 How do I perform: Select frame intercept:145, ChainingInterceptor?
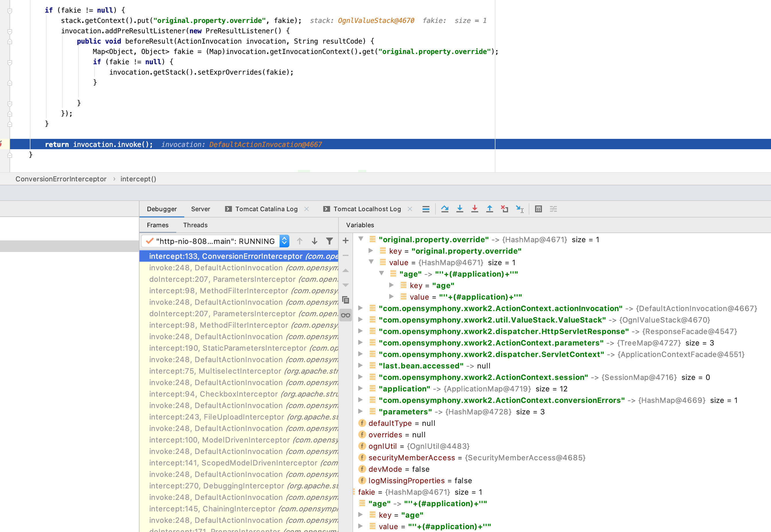tap(239, 509)
